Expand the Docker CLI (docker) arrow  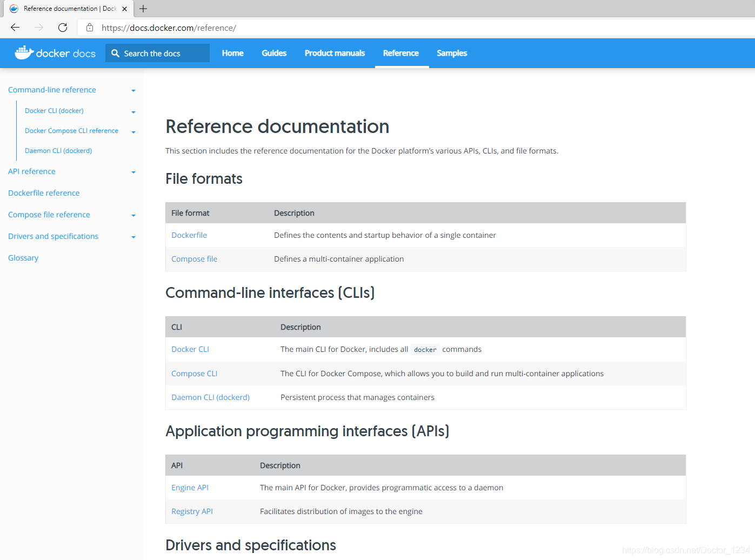133,112
